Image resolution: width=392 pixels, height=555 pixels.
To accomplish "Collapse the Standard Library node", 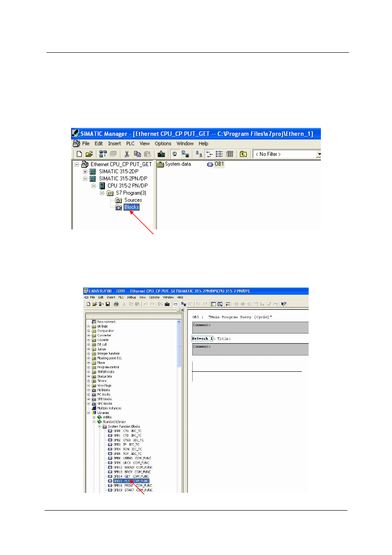I will click(x=94, y=422).
